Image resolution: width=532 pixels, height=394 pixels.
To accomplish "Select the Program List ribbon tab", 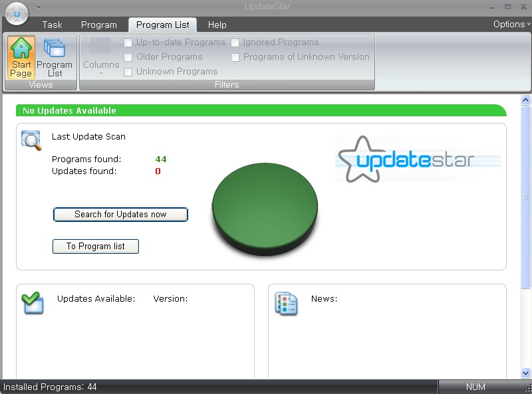I will click(162, 25).
